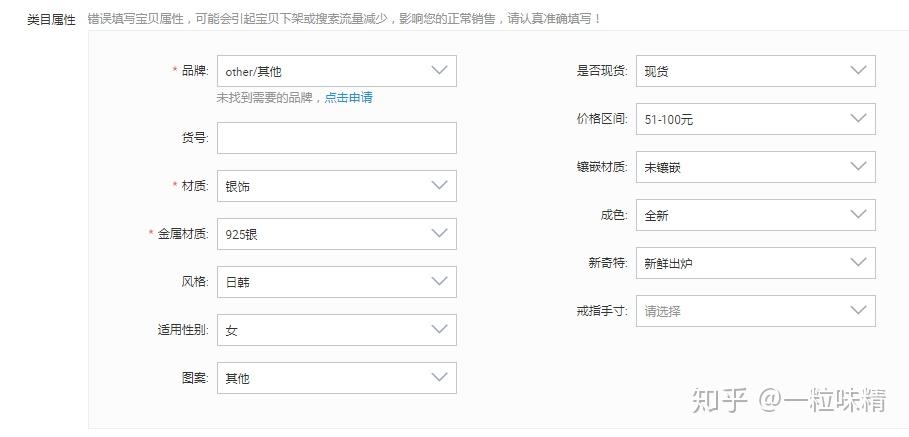Click the 货号 item number input field
This screenshot has width=909, height=437.
point(336,138)
